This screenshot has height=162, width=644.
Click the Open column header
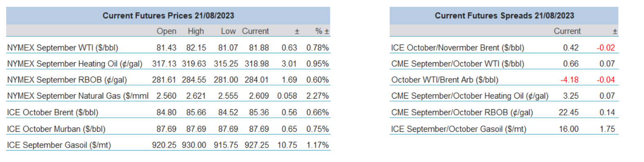pyautogui.click(x=166, y=31)
